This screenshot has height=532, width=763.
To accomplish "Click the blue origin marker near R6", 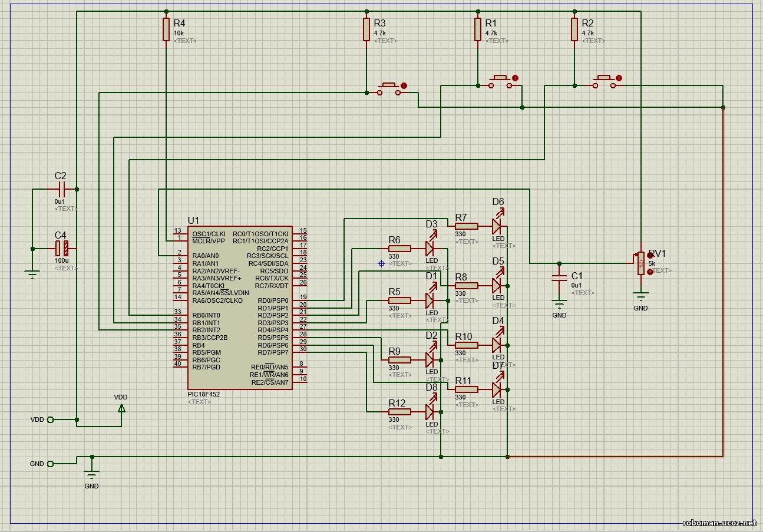I will click(381, 263).
